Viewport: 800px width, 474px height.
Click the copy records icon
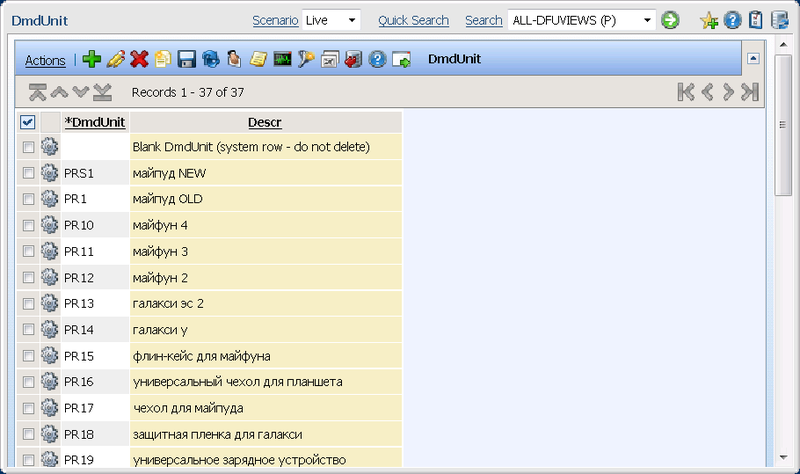163,59
